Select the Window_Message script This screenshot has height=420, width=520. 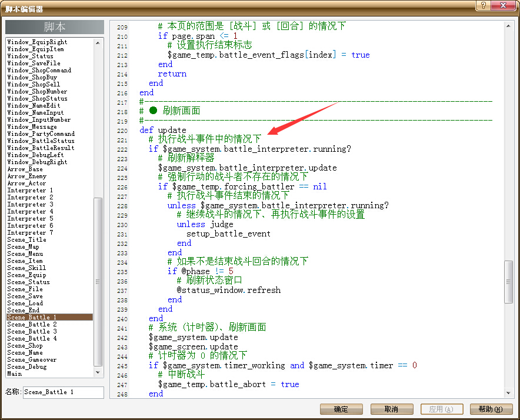tap(32, 126)
